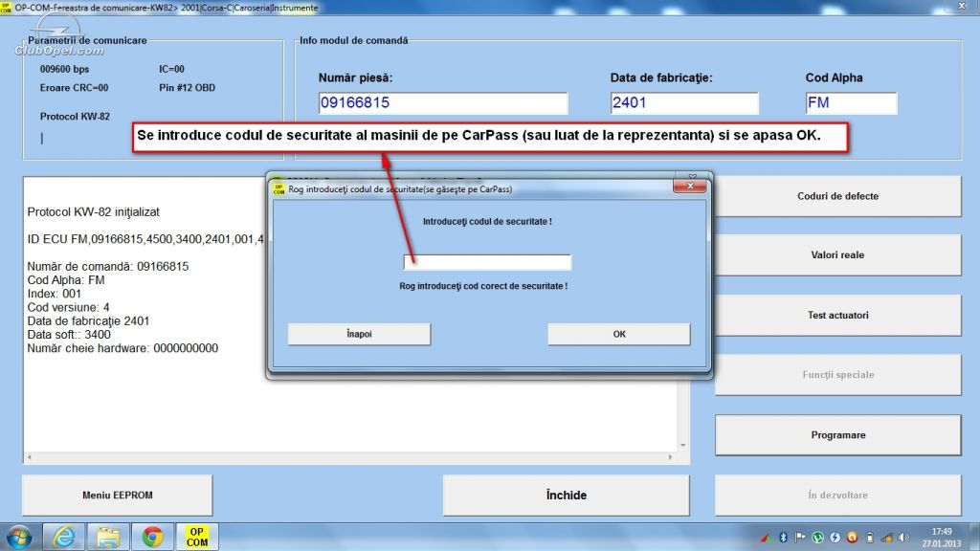Click the log's right horizontal scroll arrow
980x551 pixels.
tap(670, 457)
